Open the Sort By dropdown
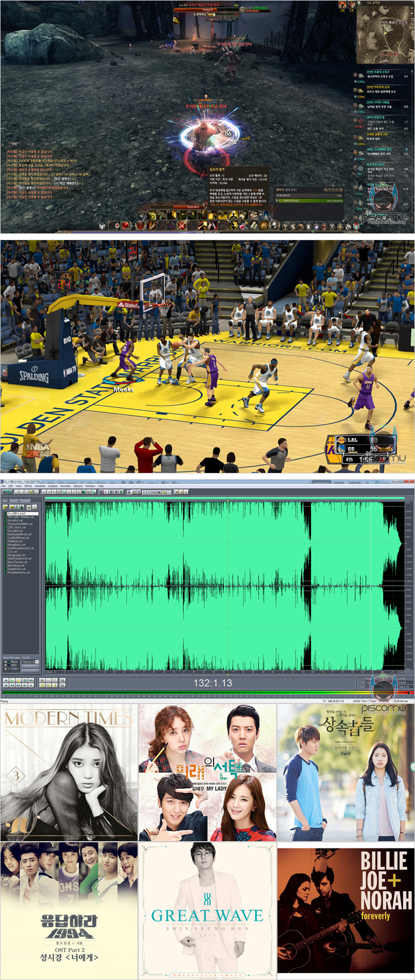 31,662
